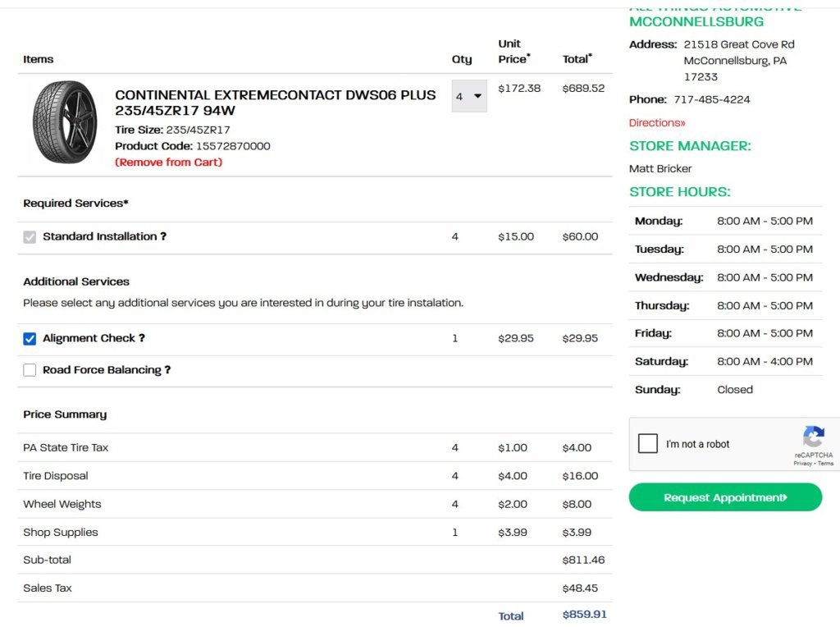Screen dimensions: 840x627
Task: Click the PA State Tire Tax row label
Action: [x=66, y=447]
